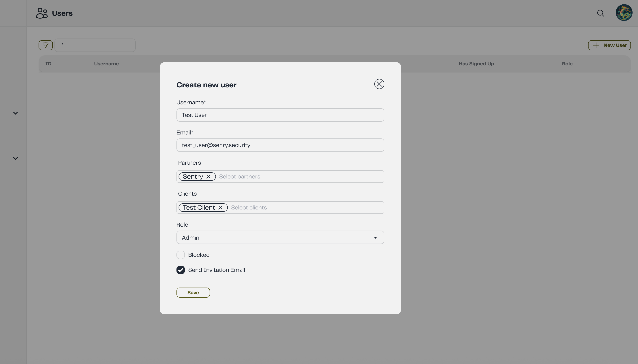638x364 pixels.
Task: Select the Username field containing Test User
Action: (x=280, y=115)
